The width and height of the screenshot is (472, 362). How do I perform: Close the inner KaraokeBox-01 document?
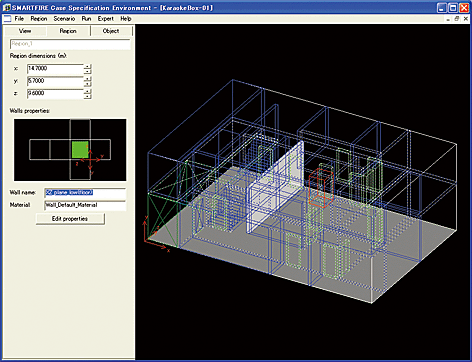[x=466, y=19]
